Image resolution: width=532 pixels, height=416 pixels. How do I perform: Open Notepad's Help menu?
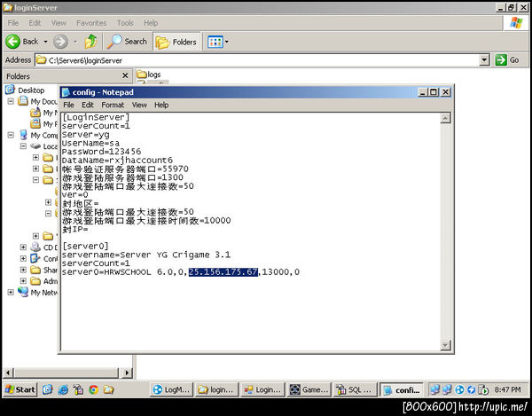click(x=161, y=106)
